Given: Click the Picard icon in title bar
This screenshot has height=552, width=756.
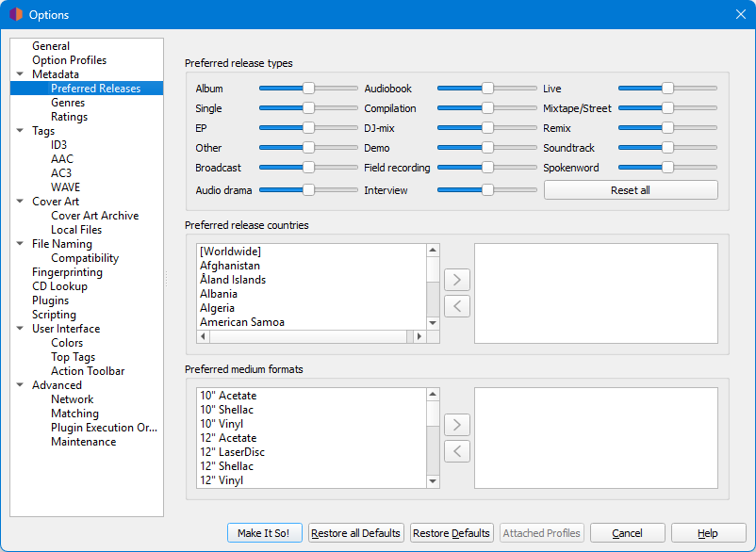Looking at the screenshot, I should (15, 14).
